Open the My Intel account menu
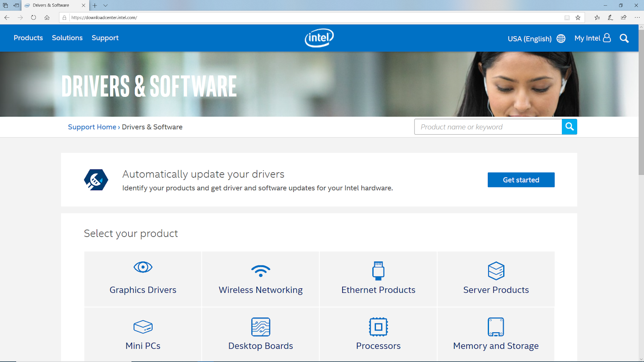Screen dimensions: 644x362 pos(592,38)
